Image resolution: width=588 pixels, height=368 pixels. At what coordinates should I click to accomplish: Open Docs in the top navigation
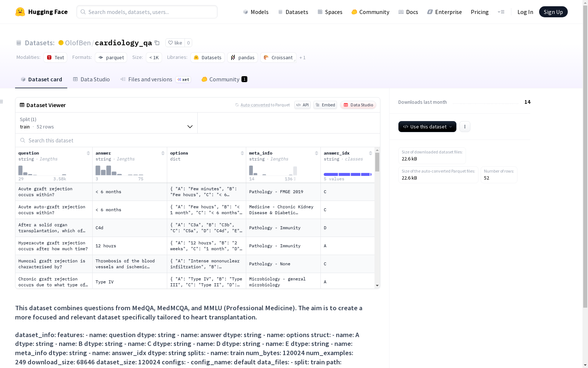click(x=408, y=12)
